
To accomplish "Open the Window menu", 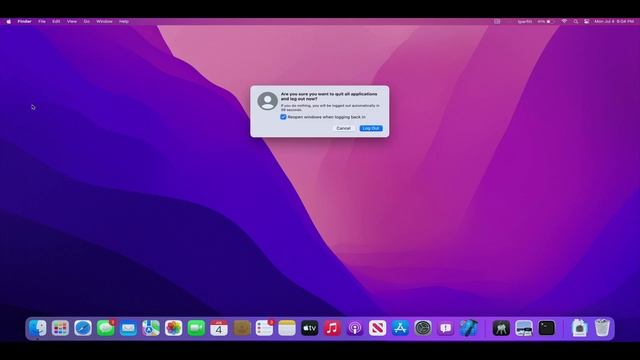I will pos(104,21).
